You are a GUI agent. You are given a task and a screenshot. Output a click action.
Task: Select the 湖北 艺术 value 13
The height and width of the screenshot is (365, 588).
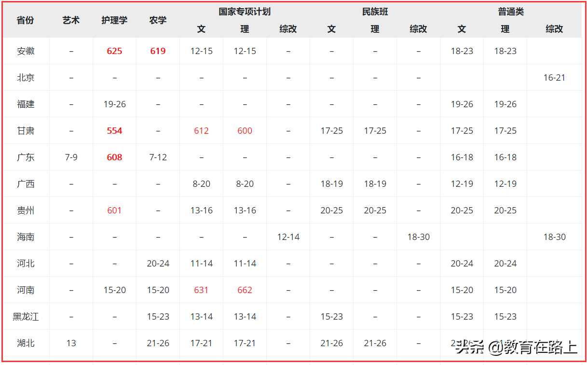[x=71, y=343]
